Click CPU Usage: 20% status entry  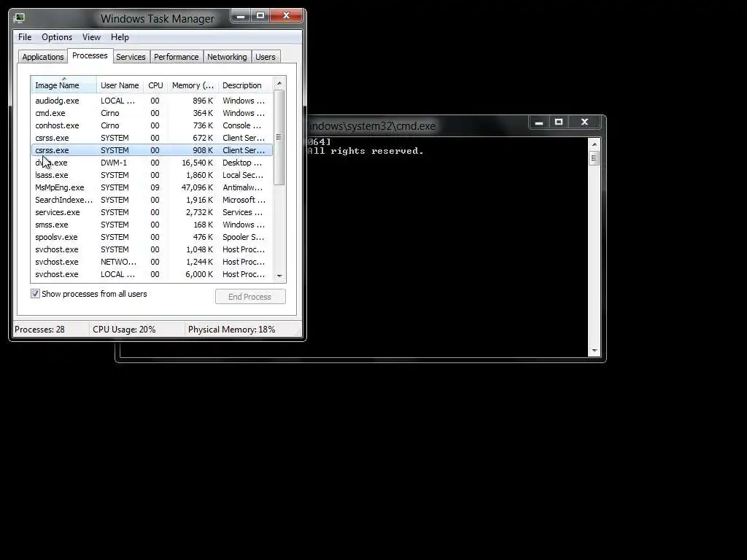click(x=124, y=329)
